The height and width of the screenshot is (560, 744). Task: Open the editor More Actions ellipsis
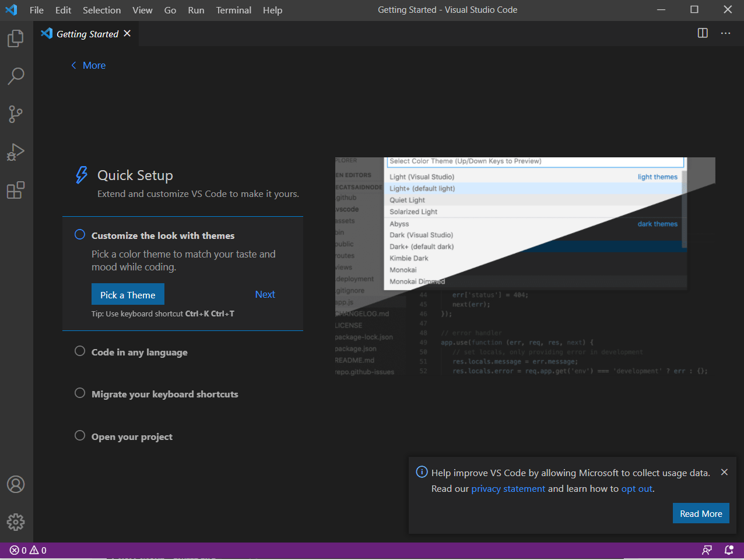[x=725, y=33]
